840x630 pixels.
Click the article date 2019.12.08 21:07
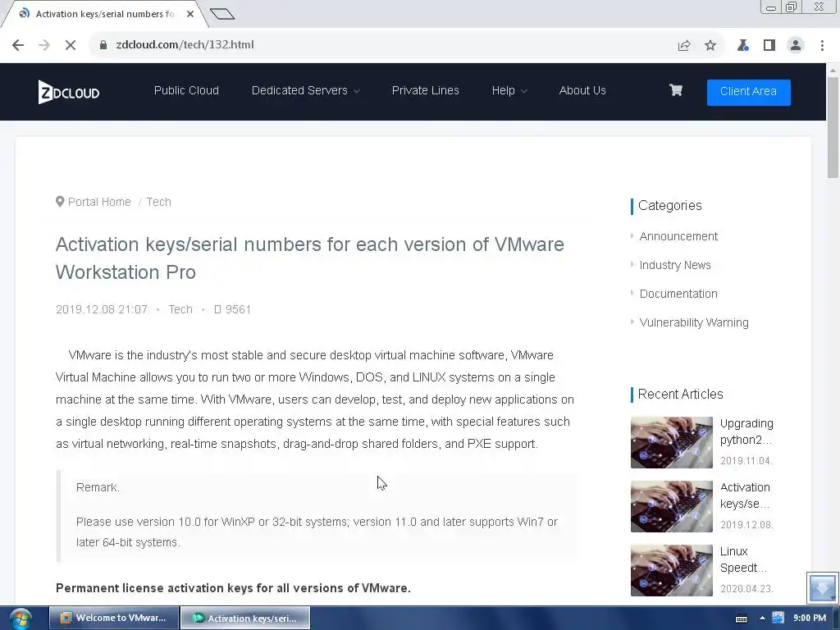point(101,309)
